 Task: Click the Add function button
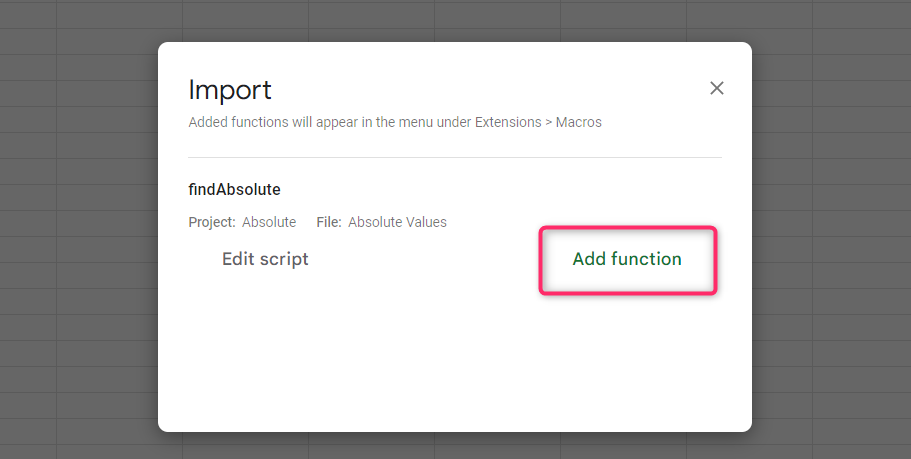point(627,259)
